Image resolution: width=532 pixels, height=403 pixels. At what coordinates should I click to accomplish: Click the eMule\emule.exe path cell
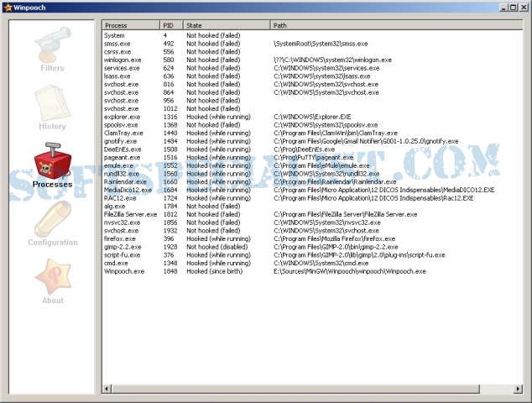pos(321,165)
